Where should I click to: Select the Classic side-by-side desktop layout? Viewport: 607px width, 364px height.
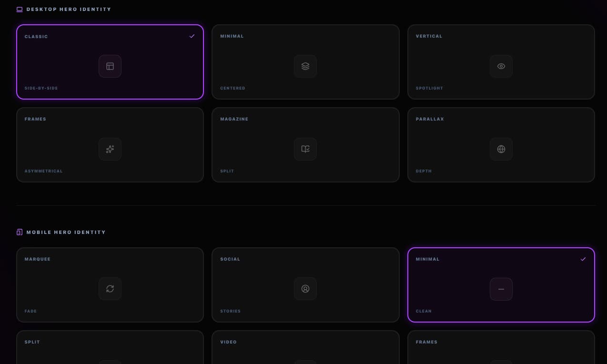point(110,62)
